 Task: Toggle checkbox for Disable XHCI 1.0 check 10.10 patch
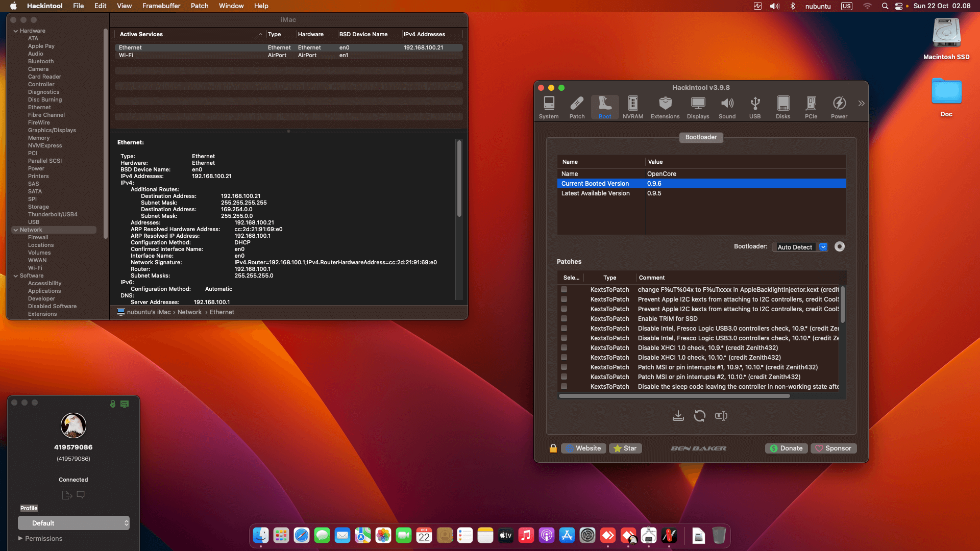(x=564, y=357)
